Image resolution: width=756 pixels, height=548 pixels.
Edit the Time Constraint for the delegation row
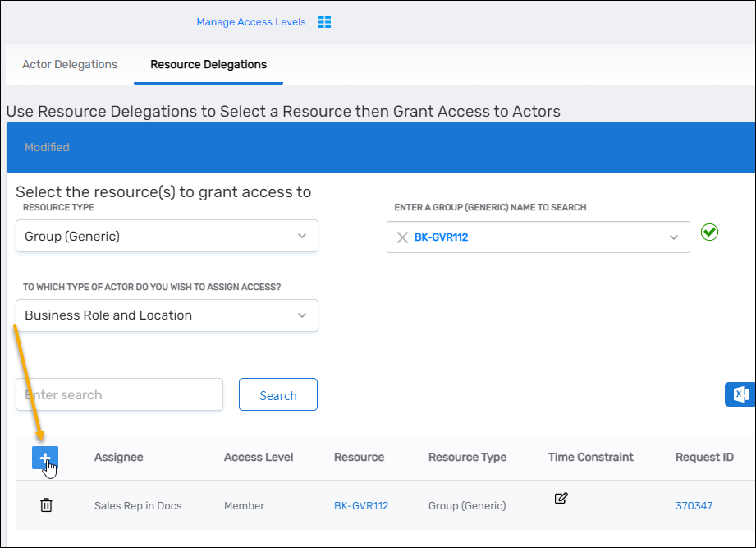coord(561,498)
